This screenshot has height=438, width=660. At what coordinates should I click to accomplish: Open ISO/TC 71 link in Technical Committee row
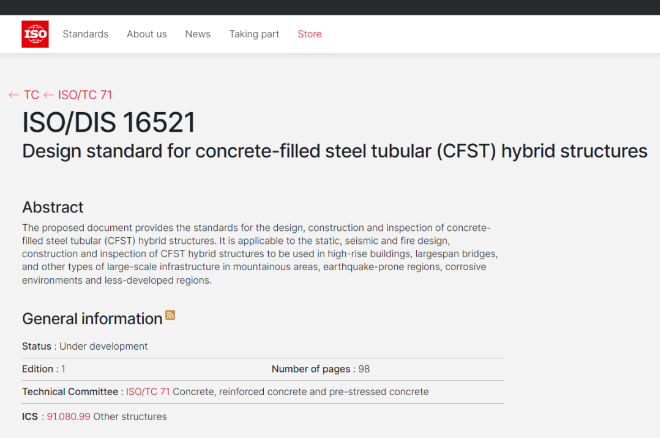[148, 391]
